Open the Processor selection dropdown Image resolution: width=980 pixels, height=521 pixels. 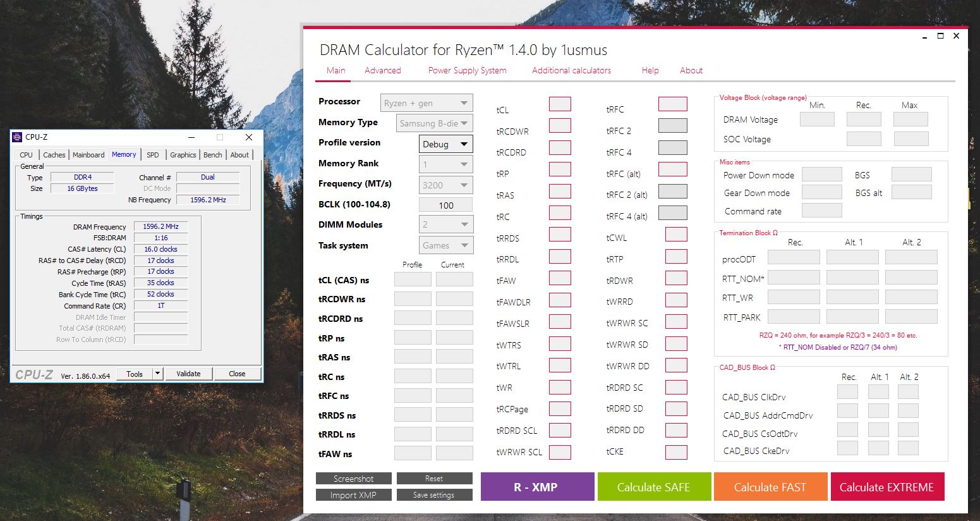pyautogui.click(x=426, y=103)
